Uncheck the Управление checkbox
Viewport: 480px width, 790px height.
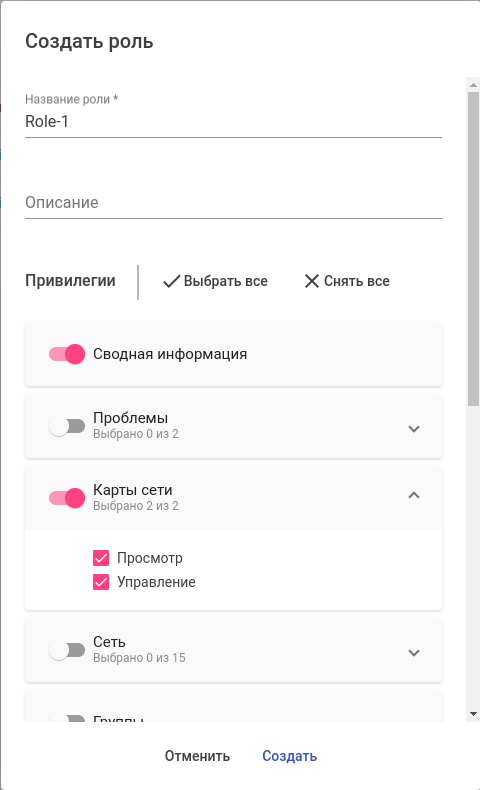click(x=101, y=582)
